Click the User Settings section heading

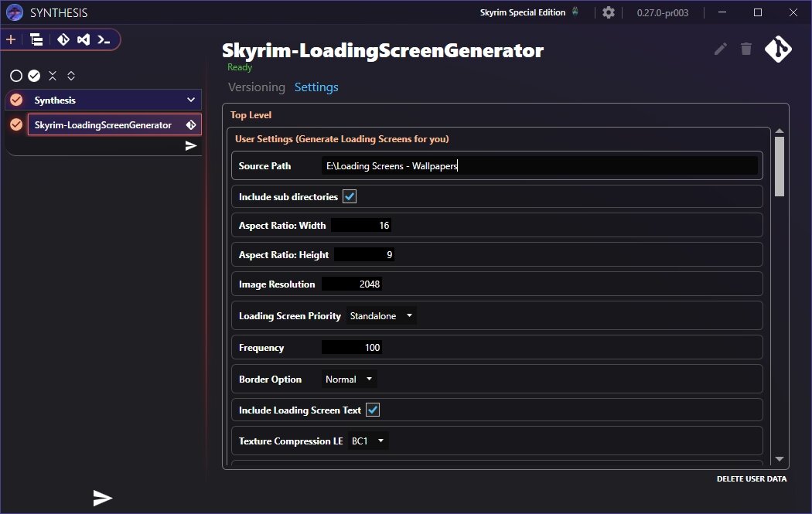point(342,138)
